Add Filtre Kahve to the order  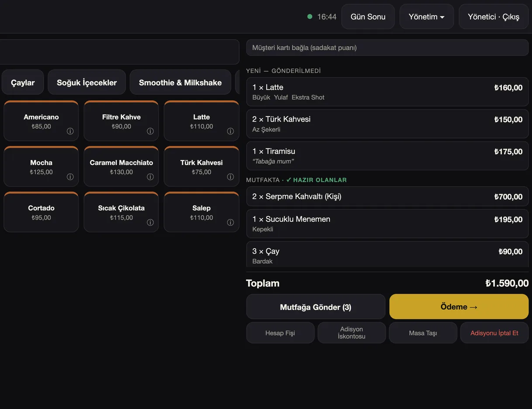pyautogui.click(x=121, y=121)
